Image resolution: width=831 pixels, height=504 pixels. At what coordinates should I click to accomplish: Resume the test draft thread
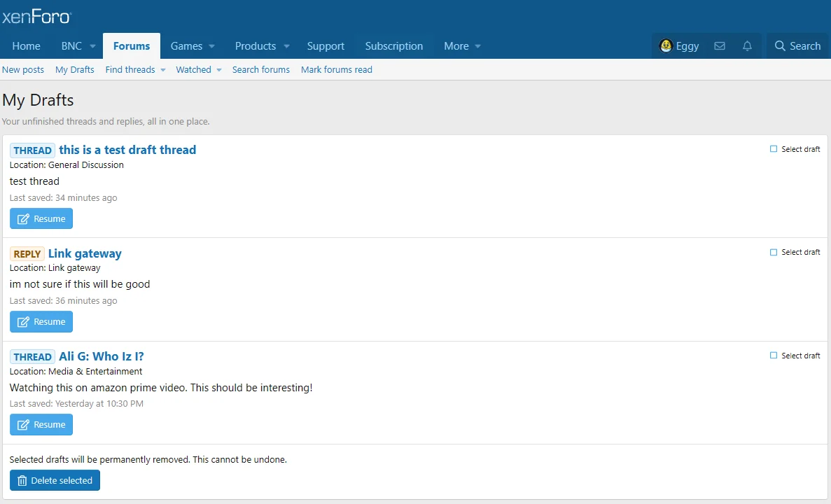pyautogui.click(x=41, y=218)
